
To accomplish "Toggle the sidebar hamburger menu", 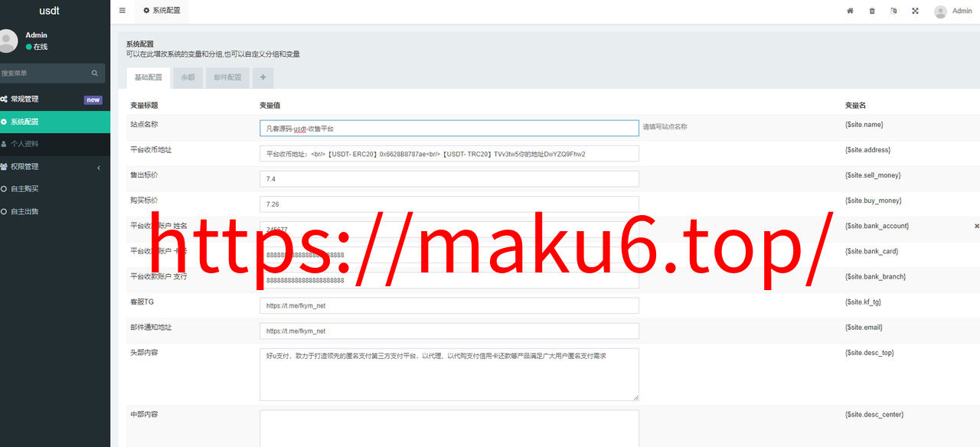I will coord(122,11).
